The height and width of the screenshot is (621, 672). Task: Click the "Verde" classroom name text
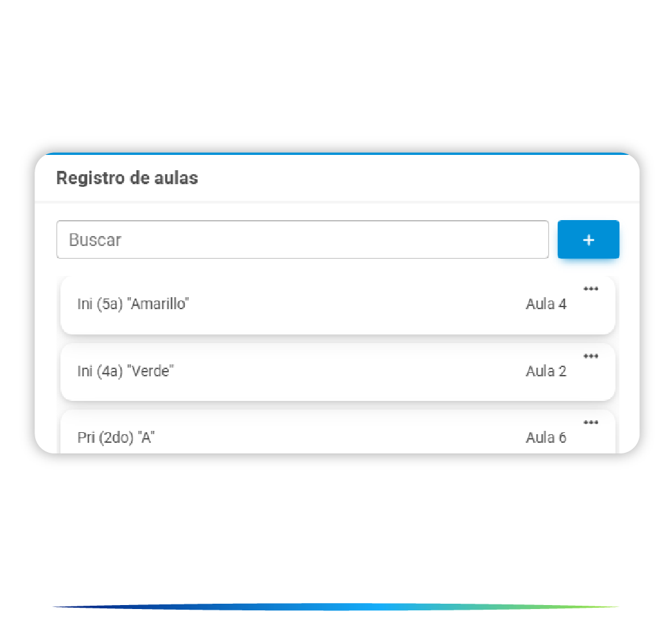point(150,372)
